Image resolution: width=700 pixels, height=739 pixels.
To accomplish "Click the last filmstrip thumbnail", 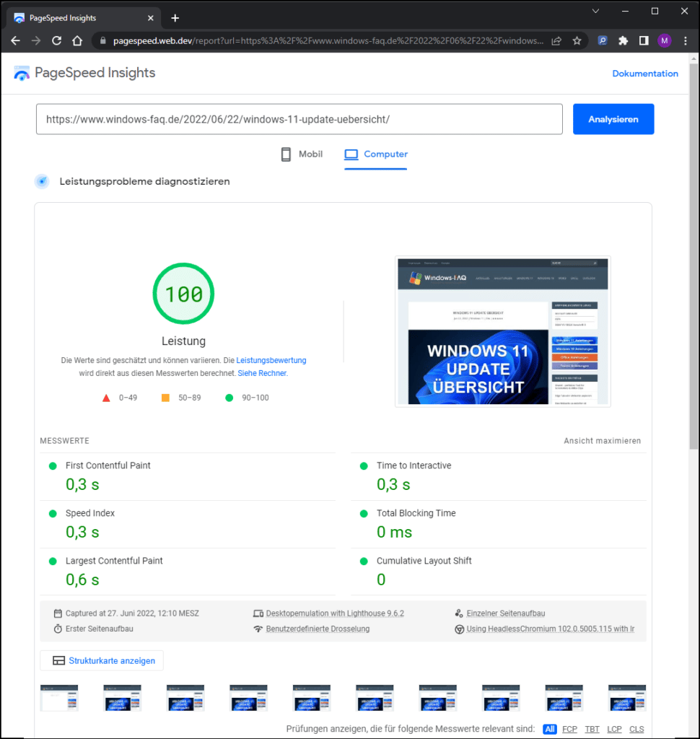I will 627,698.
